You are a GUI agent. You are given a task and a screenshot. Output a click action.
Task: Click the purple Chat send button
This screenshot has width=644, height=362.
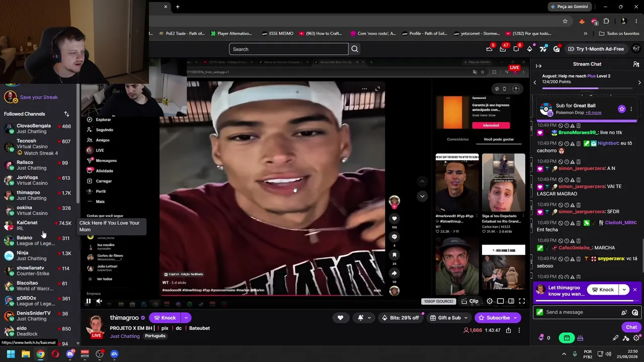click(x=631, y=327)
